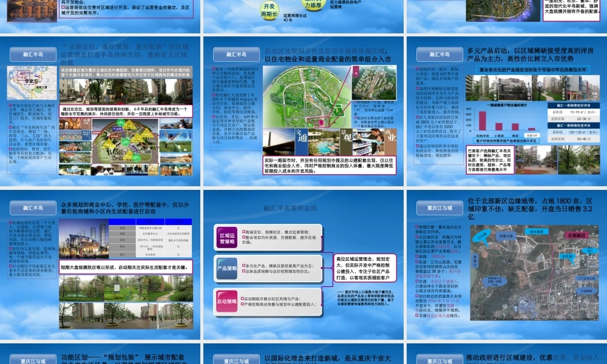The width and height of the screenshot is (607, 364).
Task: Click the 李家沱 location map
Action: 32,83
